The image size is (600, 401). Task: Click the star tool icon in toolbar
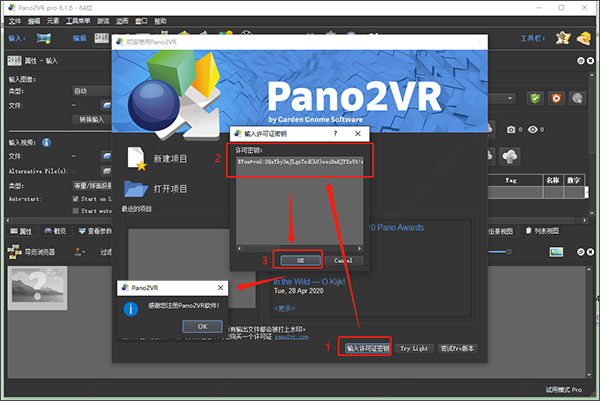[563, 38]
